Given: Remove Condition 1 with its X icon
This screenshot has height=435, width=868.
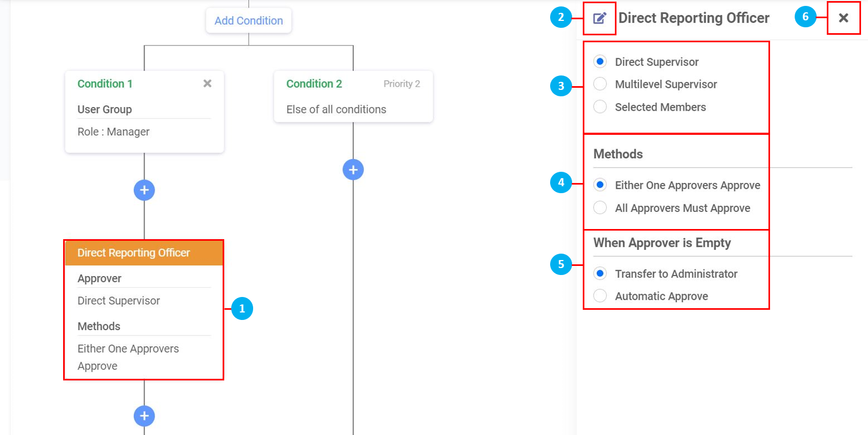Looking at the screenshot, I should (208, 83).
